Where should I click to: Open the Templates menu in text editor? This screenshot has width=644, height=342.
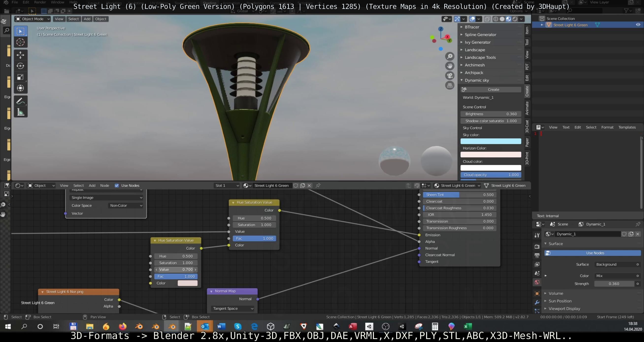pos(627,127)
